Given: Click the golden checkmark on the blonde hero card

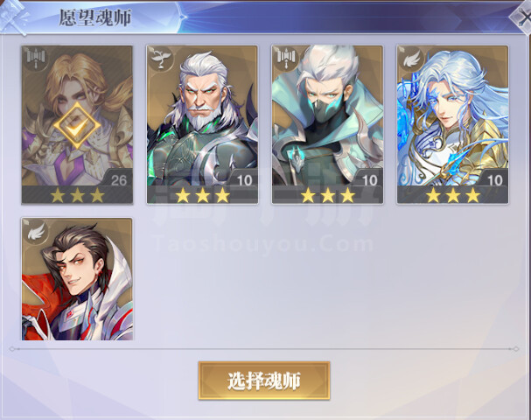Looking at the screenshot, I should pyautogui.click(x=77, y=125).
